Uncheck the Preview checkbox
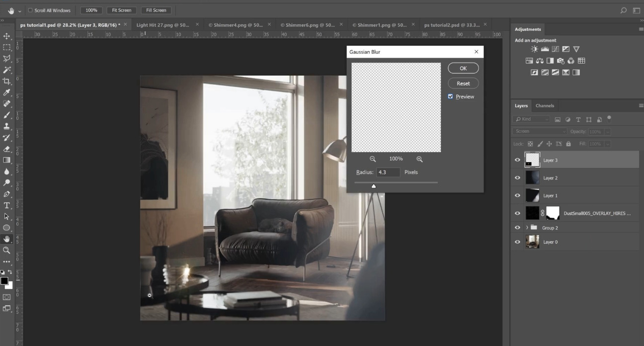The width and height of the screenshot is (644, 346). (451, 96)
